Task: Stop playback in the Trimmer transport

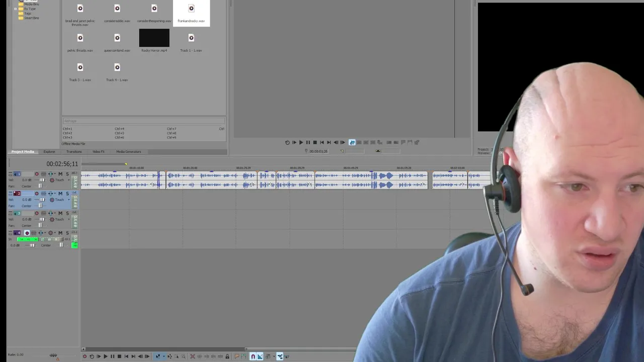Action: click(315, 142)
